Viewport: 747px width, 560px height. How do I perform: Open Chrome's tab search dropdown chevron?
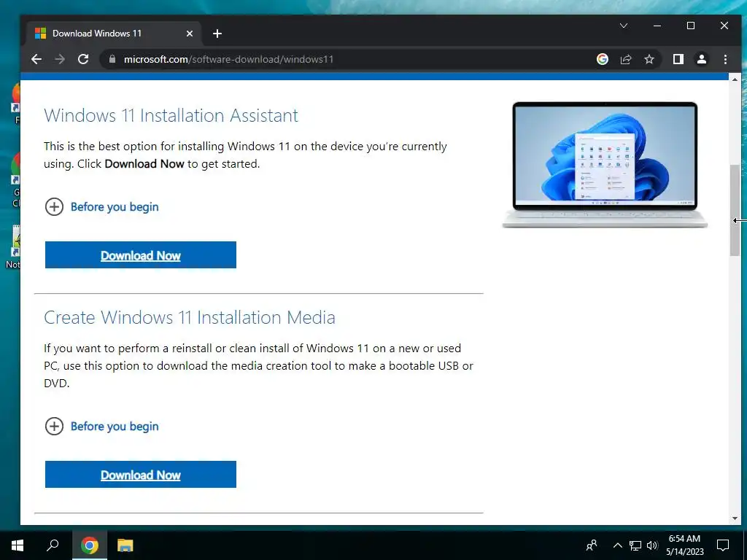[624, 26]
